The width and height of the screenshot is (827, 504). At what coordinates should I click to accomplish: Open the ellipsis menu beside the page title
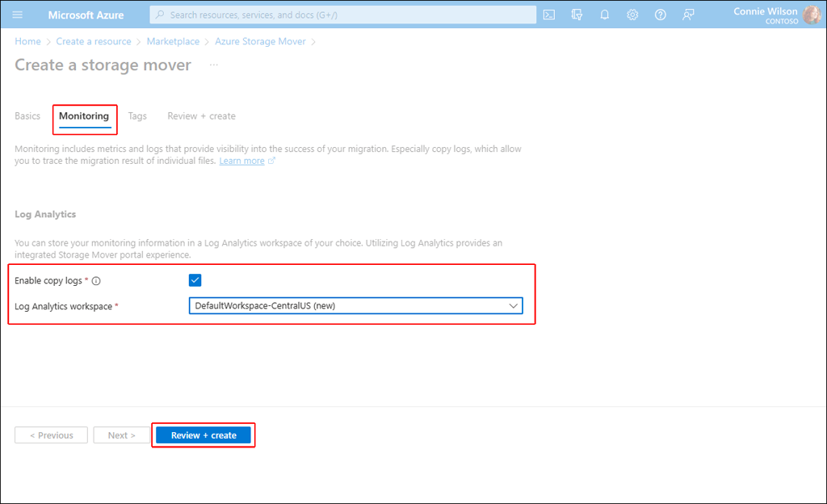(213, 65)
